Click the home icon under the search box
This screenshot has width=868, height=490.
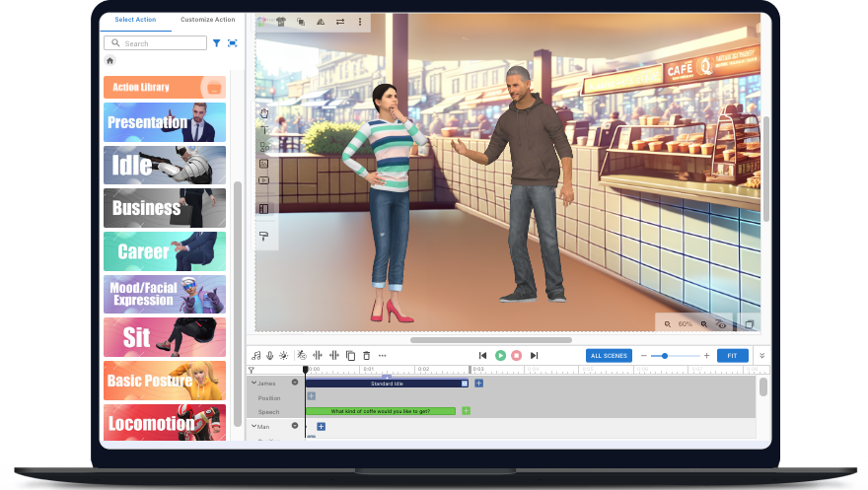pos(110,61)
